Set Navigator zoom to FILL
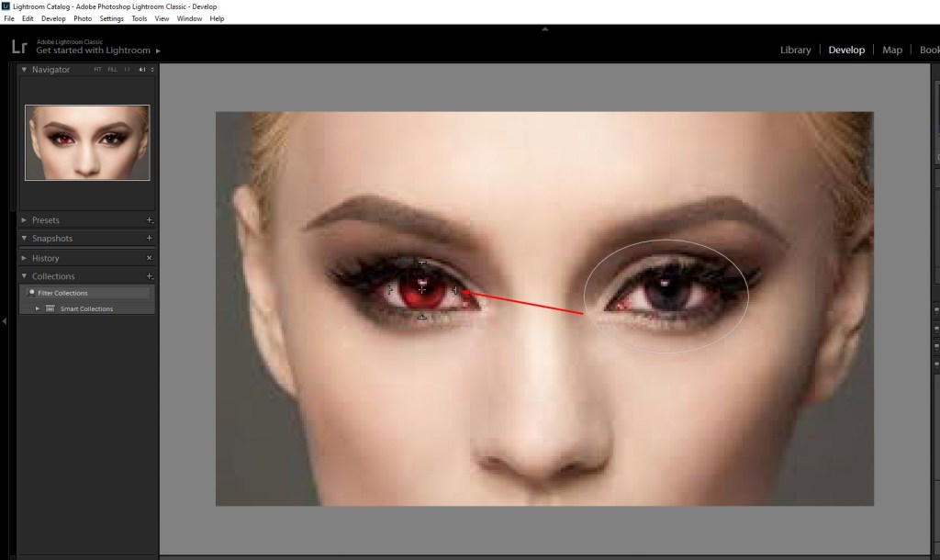The height and width of the screenshot is (560, 940). pyautogui.click(x=112, y=70)
